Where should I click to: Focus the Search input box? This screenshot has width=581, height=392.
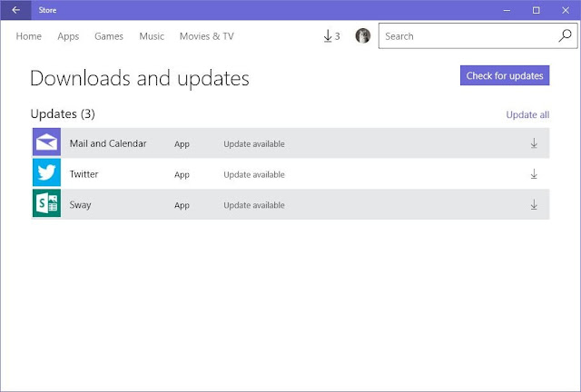point(478,35)
